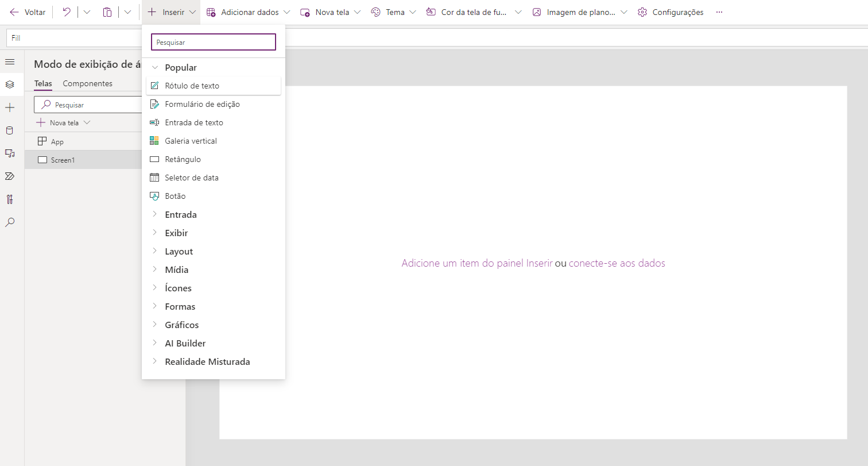Open Cor da tela de fundo color picker
868x466 pixels.
click(x=474, y=12)
